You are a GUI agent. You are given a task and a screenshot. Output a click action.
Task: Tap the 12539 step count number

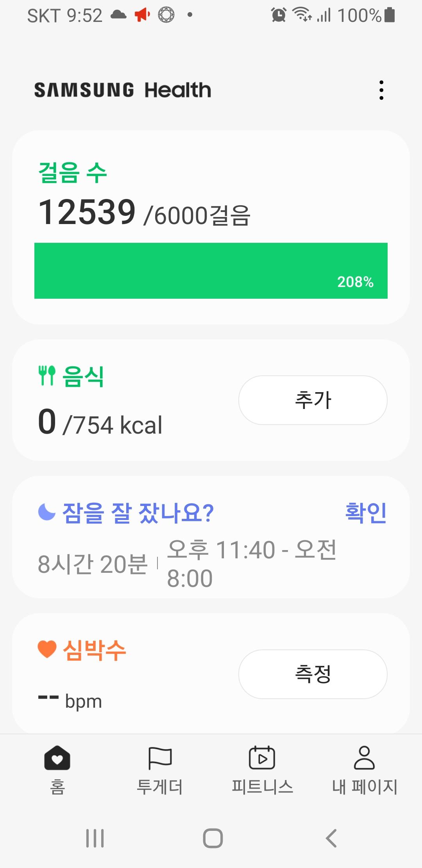87,212
